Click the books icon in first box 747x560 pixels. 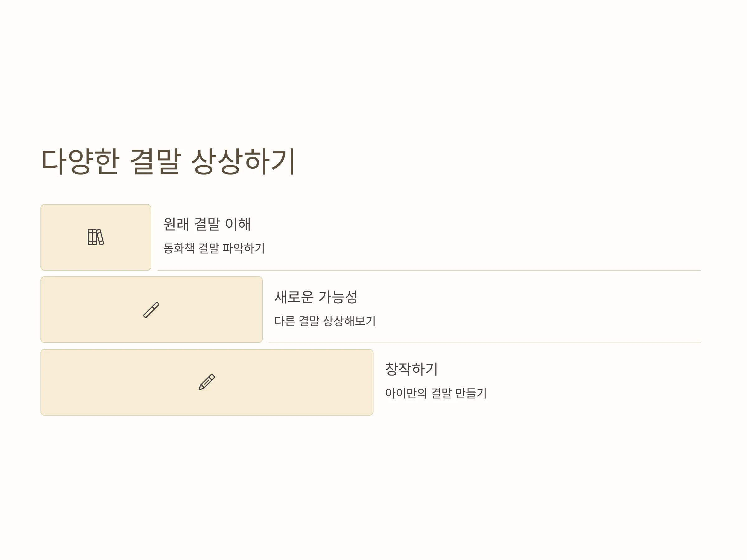pos(96,237)
